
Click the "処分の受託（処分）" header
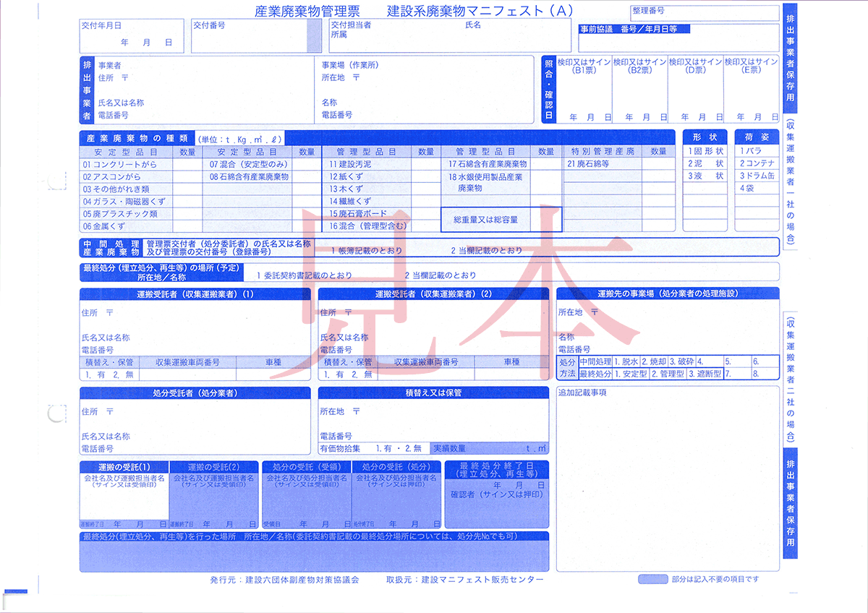point(396,467)
